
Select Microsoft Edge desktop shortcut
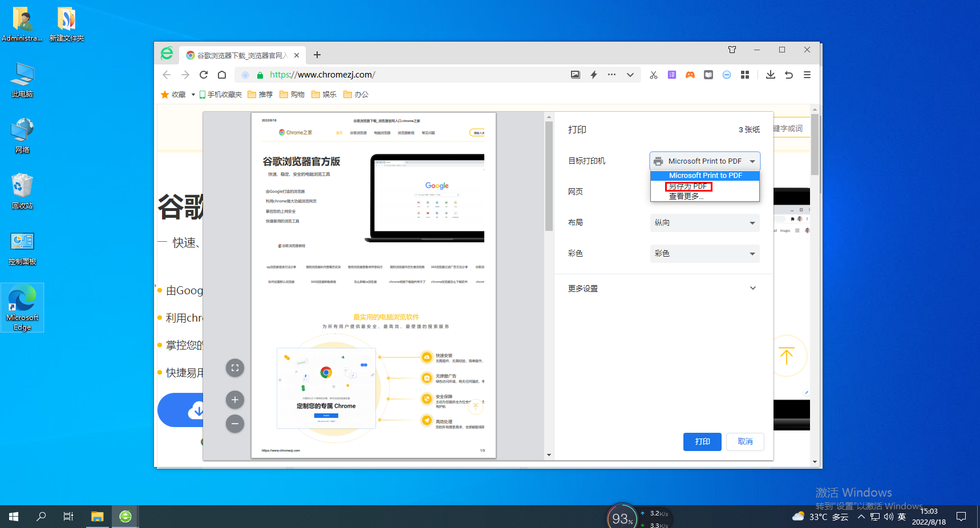point(22,308)
